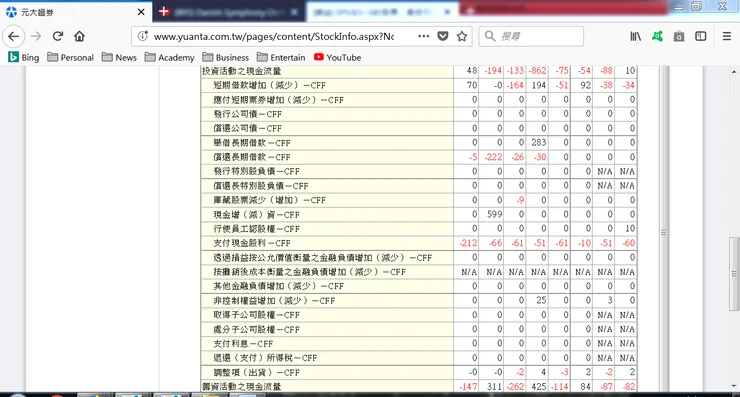
Task: Click the page vertical scrollbar thumb
Action: 733,274
